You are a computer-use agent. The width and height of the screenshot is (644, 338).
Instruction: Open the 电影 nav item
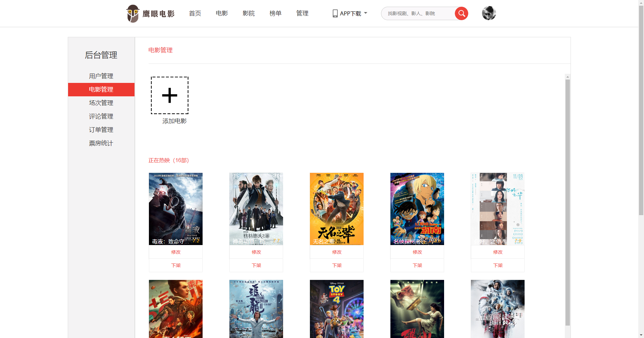[222, 13]
